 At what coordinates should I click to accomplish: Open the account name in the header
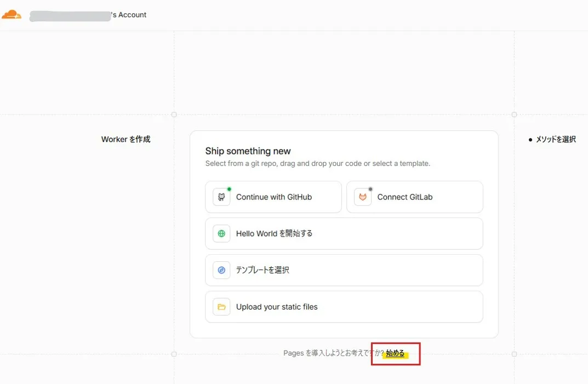(88, 15)
